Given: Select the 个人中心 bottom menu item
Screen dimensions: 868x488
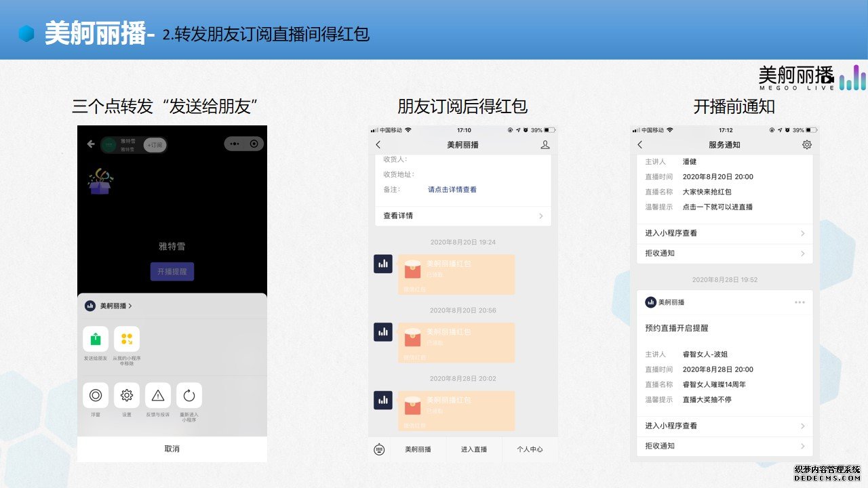Looking at the screenshot, I should [530, 449].
